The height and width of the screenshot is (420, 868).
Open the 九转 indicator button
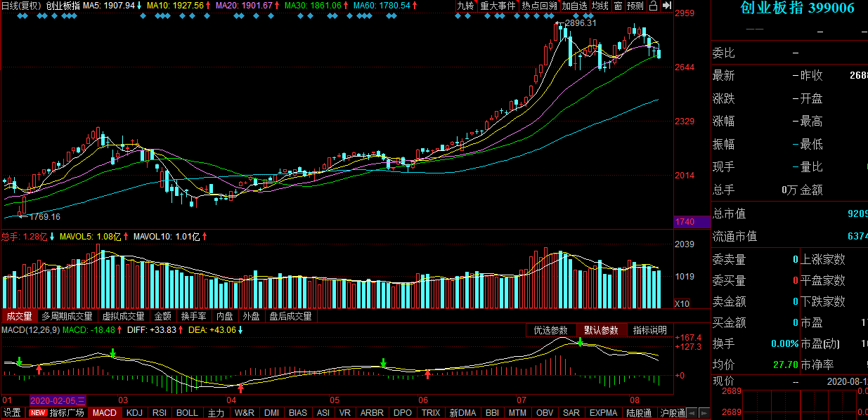click(465, 6)
